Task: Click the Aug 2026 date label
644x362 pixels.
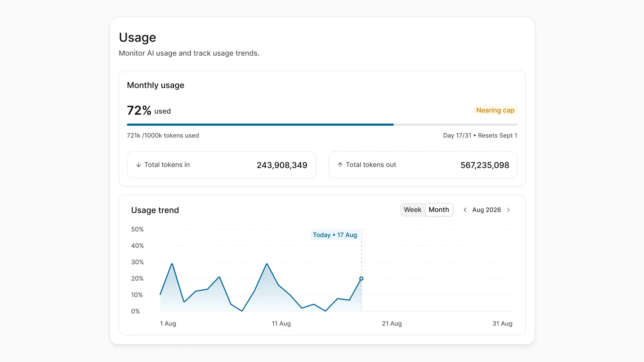Action: click(486, 210)
